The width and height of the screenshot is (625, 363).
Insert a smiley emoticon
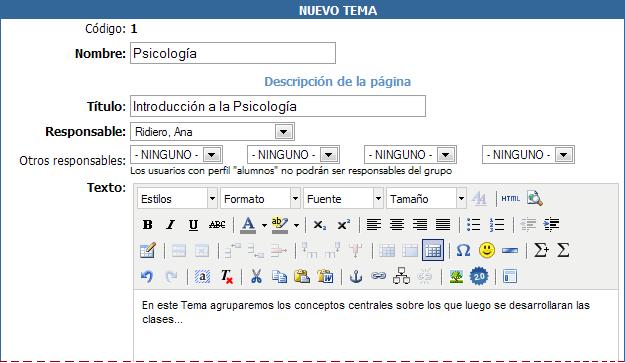click(487, 251)
